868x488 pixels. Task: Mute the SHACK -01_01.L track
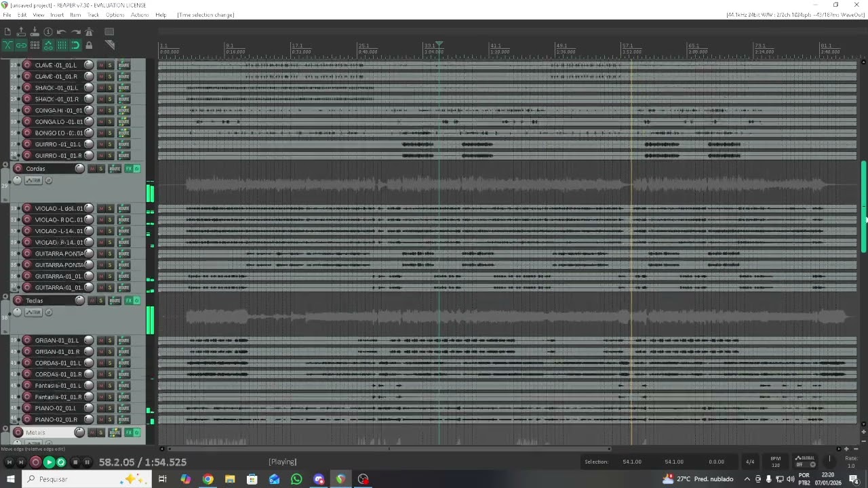coord(101,87)
